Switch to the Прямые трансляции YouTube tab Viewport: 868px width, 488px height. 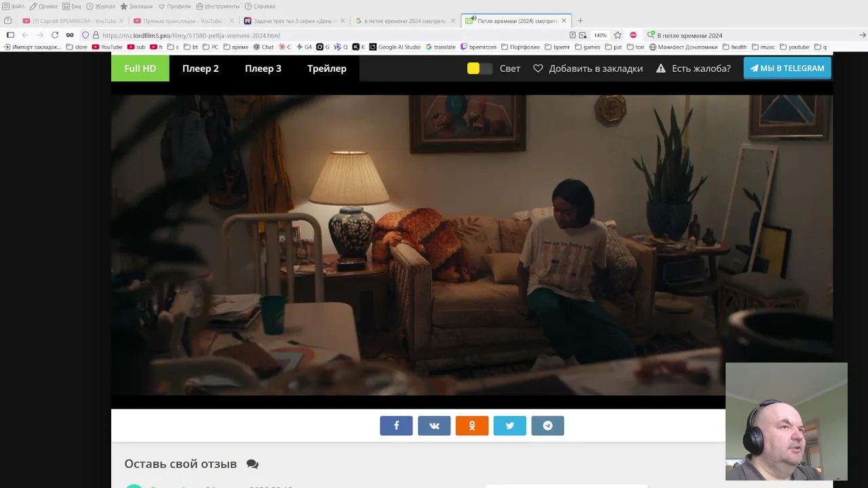(182, 21)
